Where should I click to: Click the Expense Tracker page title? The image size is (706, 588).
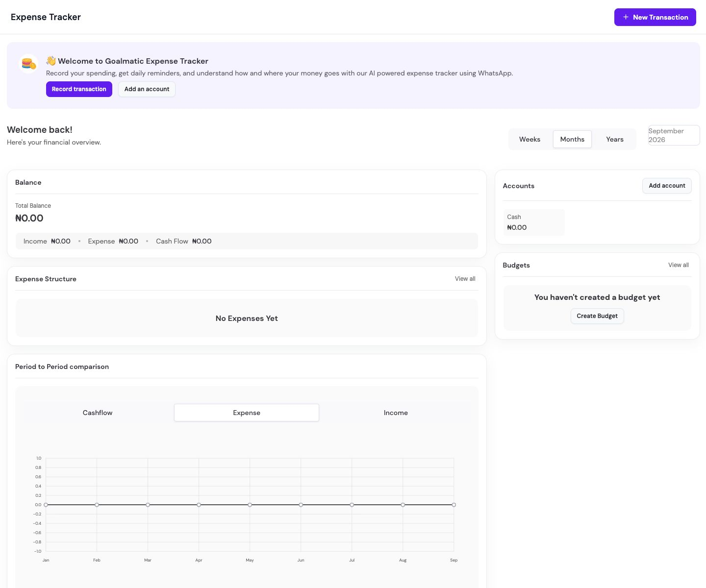[46, 17]
